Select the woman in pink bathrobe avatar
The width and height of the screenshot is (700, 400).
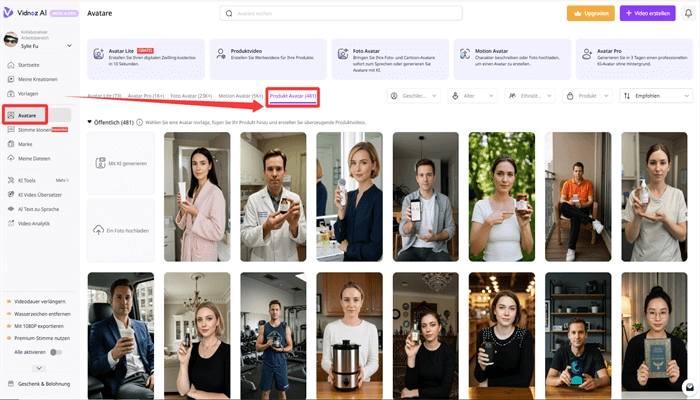[197, 197]
